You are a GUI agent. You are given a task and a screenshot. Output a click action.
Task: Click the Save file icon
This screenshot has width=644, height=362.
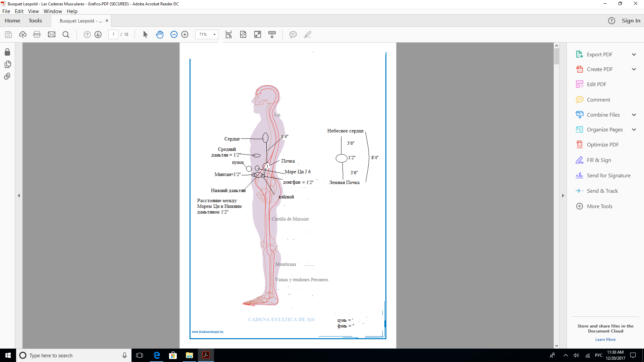(8, 35)
